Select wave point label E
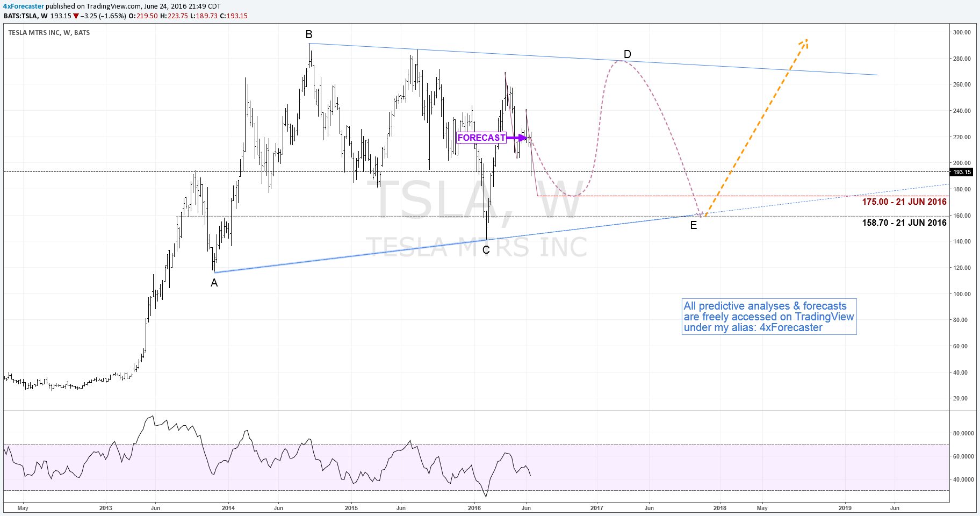 click(x=694, y=225)
